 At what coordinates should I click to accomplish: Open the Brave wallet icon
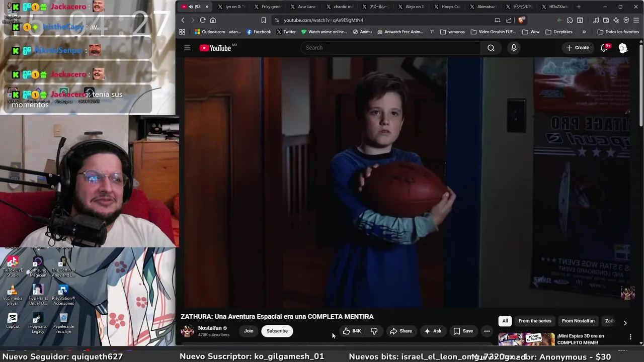click(x=606, y=20)
